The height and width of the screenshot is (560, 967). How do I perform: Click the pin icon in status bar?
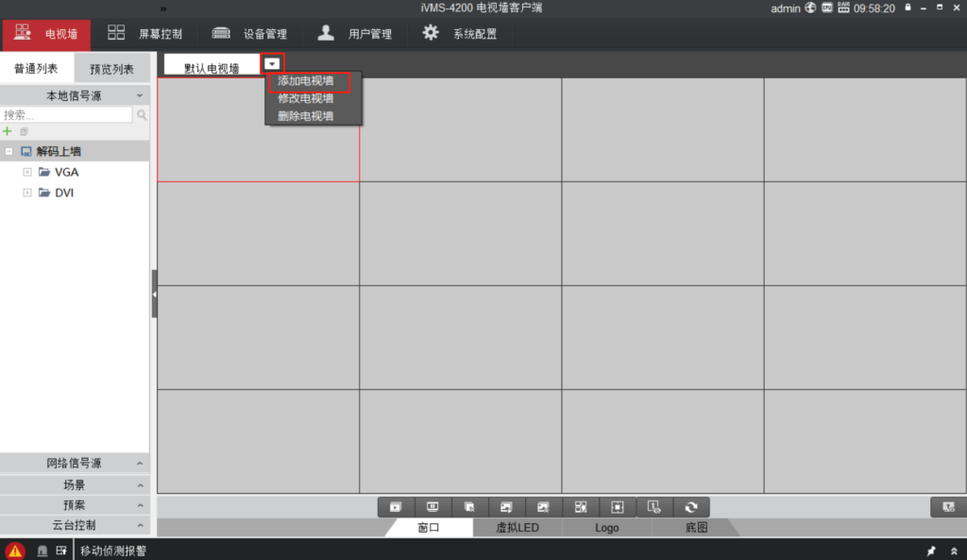pyautogui.click(x=931, y=551)
